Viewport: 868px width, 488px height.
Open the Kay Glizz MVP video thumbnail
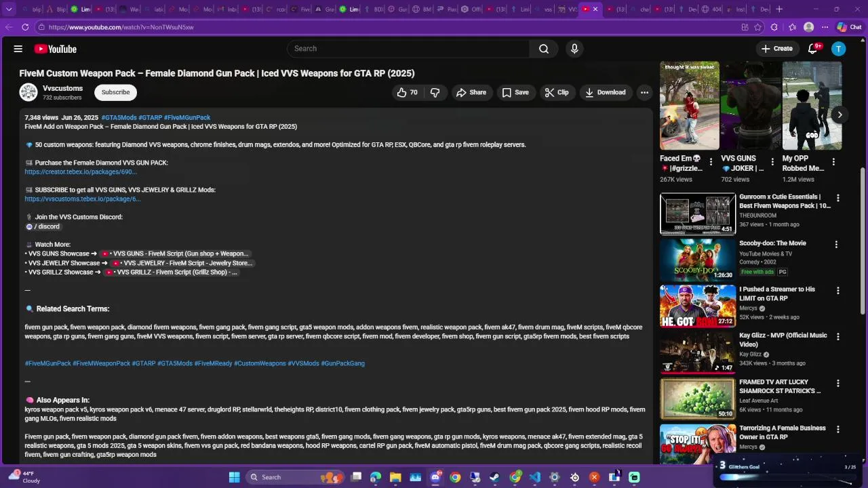[x=698, y=352]
